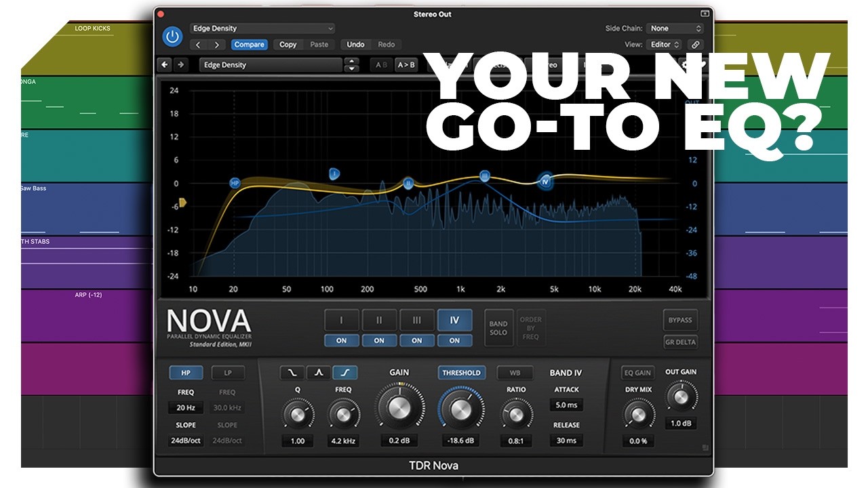Click the ATTACK 5.0 ms field
868x488 pixels.
566,405
